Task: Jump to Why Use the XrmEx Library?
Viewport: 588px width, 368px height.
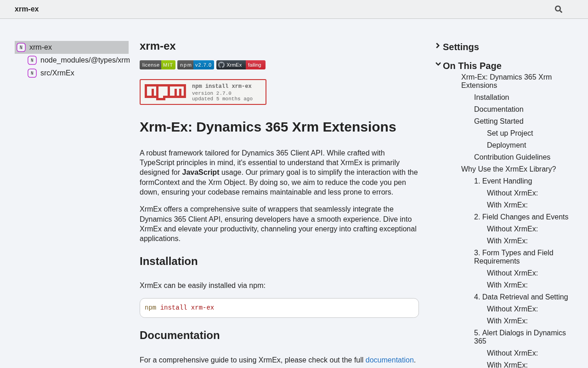Action: coord(509,169)
